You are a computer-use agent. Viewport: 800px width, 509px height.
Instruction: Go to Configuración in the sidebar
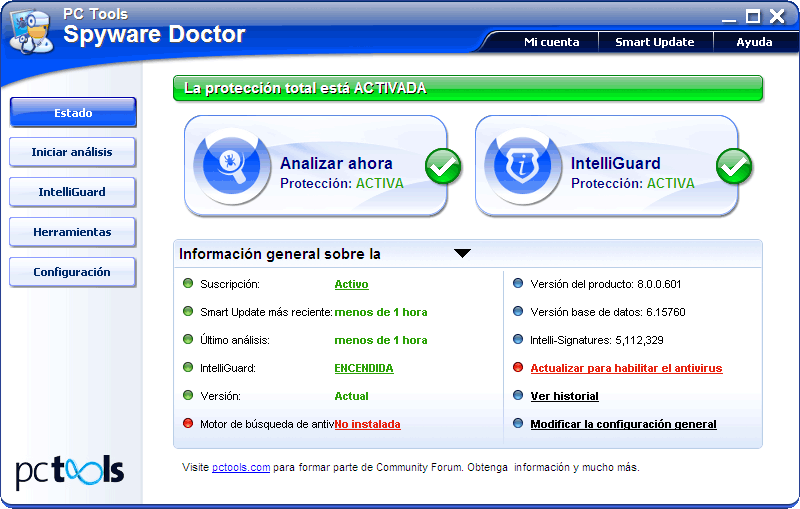72,272
